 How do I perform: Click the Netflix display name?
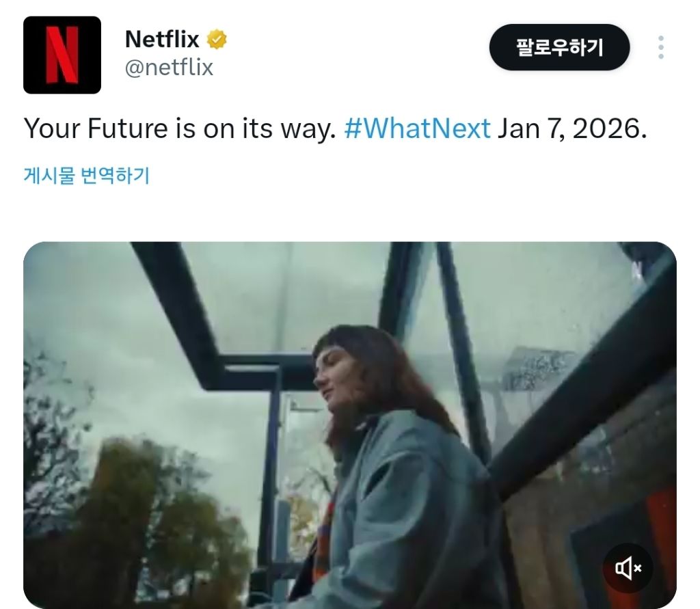pyautogui.click(x=162, y=39)
